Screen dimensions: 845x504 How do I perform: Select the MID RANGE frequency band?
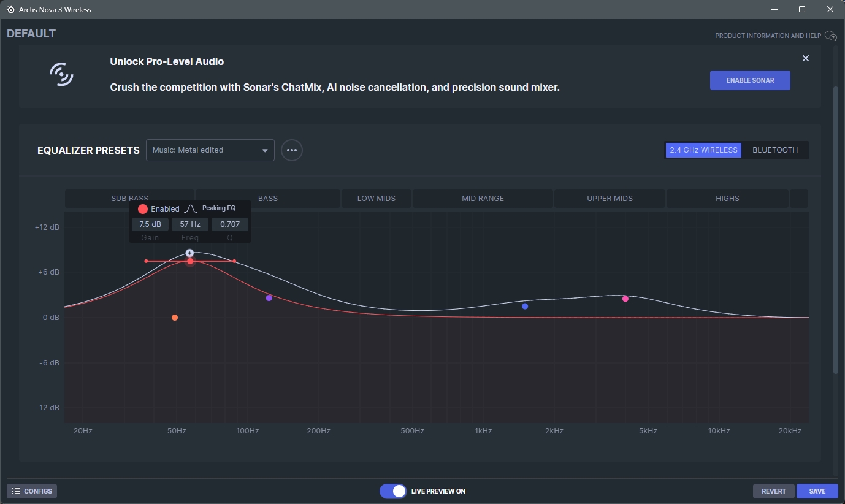tap(483, 199)
